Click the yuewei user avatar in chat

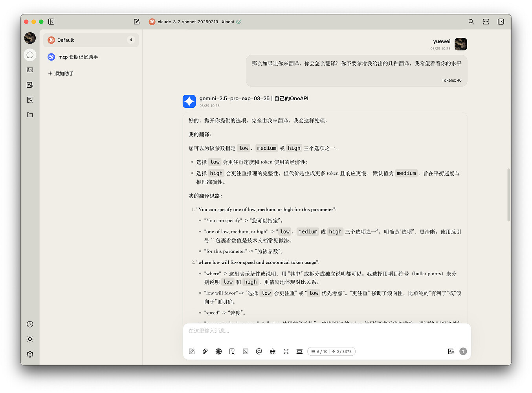(461, 44)
